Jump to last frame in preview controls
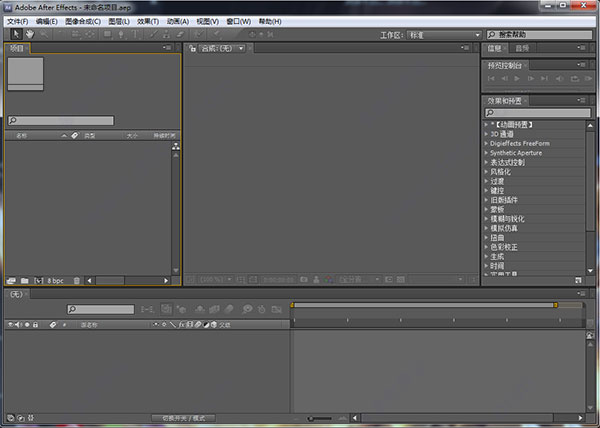Screen dimensions: 600x428 (544, 78)
